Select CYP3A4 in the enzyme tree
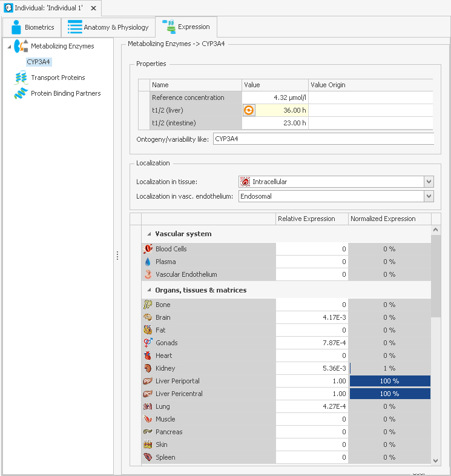 39,62
